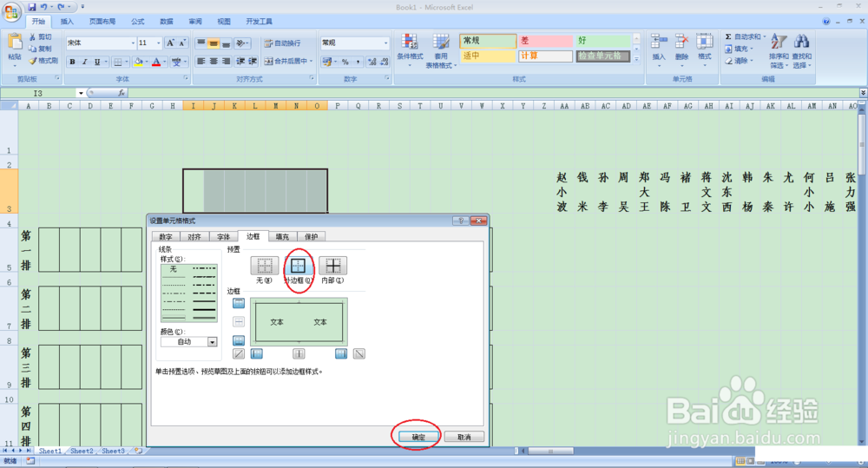Click the Fill Color bucket icon

[x=138, y=62]
